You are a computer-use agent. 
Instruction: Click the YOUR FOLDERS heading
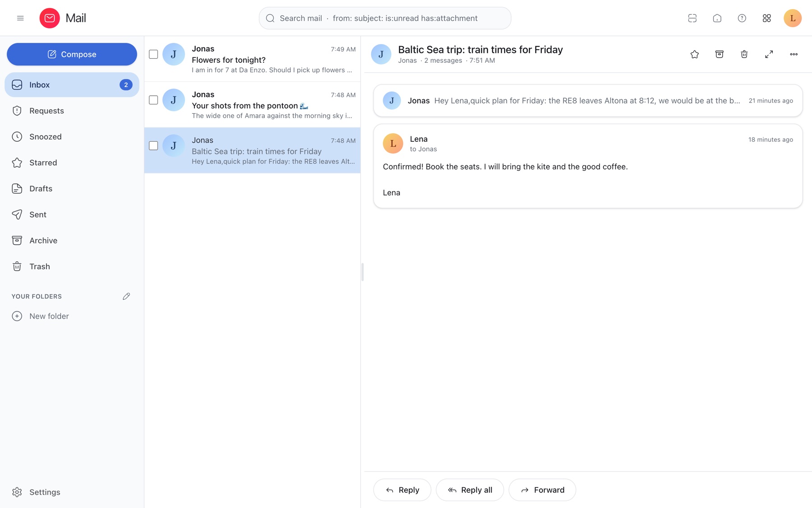[x=37, y=296]
